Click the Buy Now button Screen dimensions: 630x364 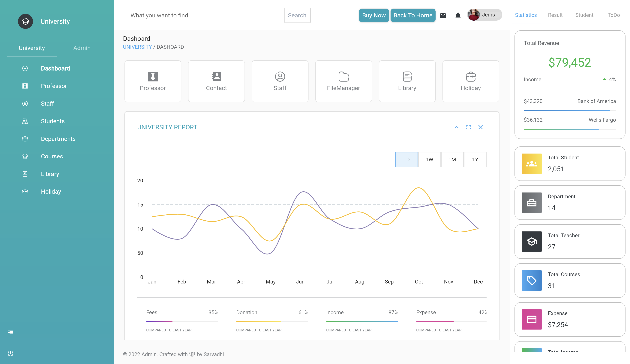(x=374, y=15)
